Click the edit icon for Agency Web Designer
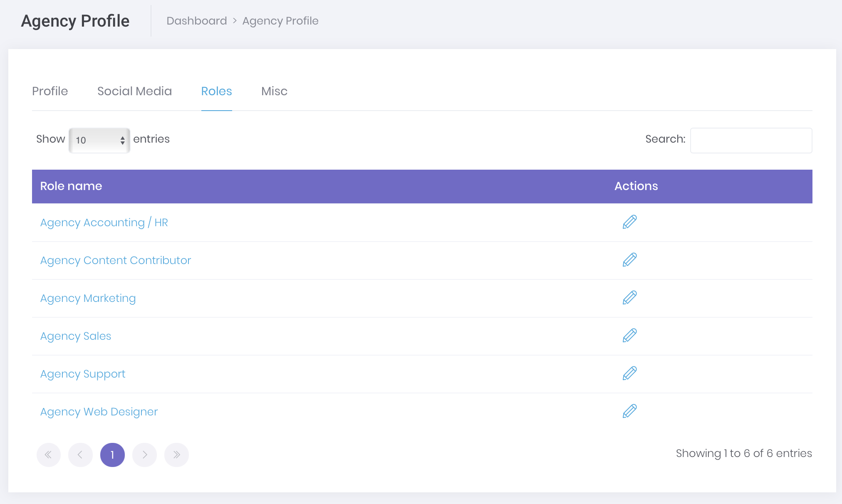Viewport: 842px width, 504px height. point(629,411)
